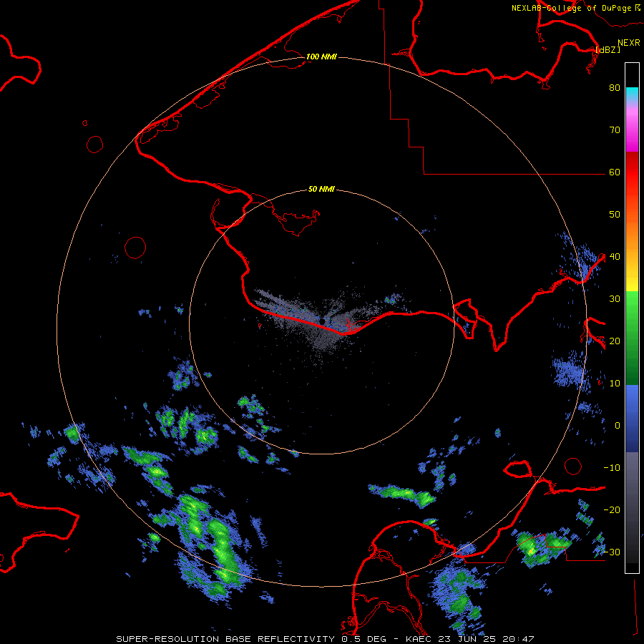Screen dimensions: 644x644
Task: Click the -30 dBZ scale value
Action: point(612,552)
